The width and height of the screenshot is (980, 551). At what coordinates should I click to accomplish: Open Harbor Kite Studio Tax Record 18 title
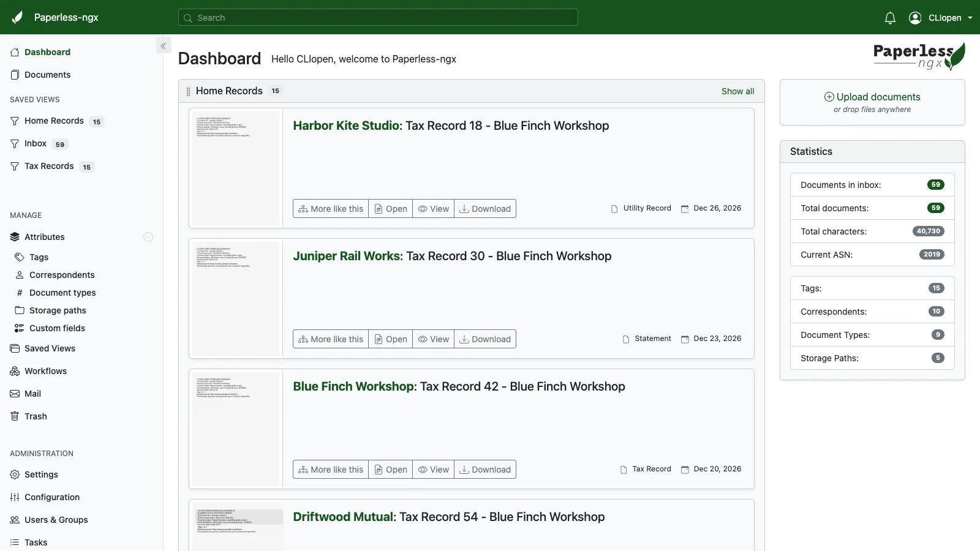coord(451,126)
